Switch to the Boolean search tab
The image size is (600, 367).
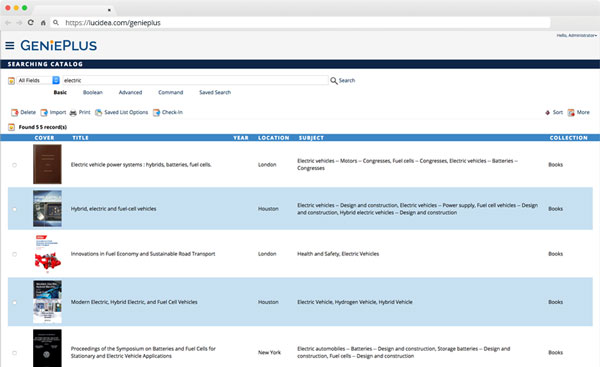[x=93, y=92]
